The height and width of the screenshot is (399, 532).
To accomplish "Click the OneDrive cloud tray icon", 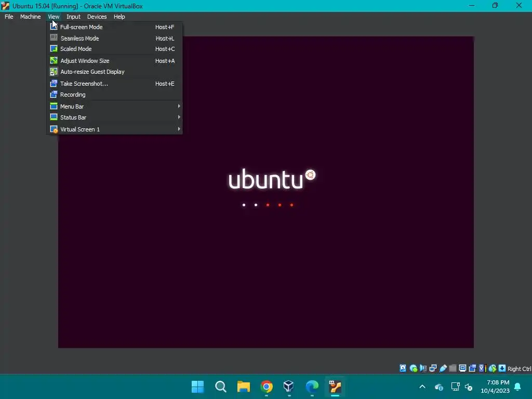I will (x=438, y=387).
